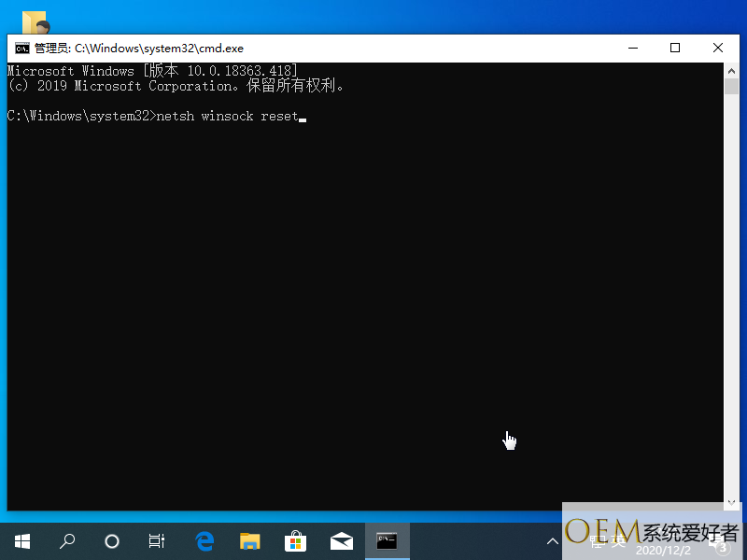Open cmd.exe system menu via title bar icon
The height and width of the screenshot is (560, 747).
click(21, 48)
